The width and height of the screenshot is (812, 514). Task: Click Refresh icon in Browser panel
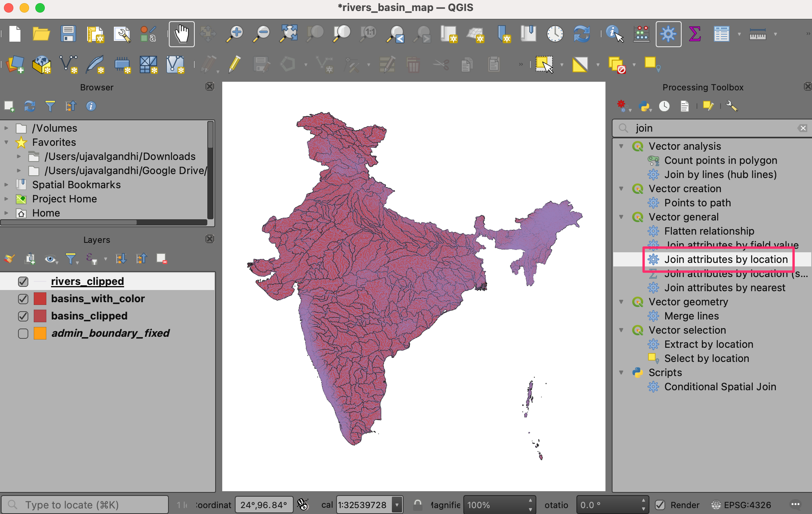pyautogui.click(x=30, y=106)
